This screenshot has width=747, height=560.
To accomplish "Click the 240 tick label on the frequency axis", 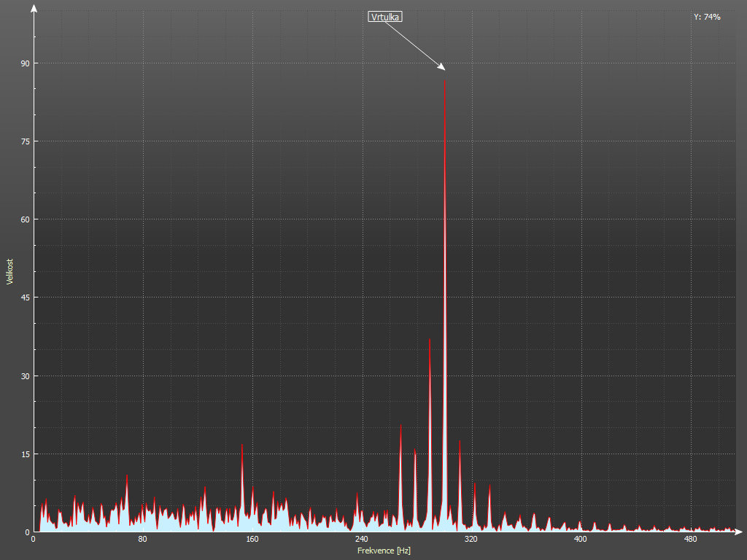I will click(361, 540).
